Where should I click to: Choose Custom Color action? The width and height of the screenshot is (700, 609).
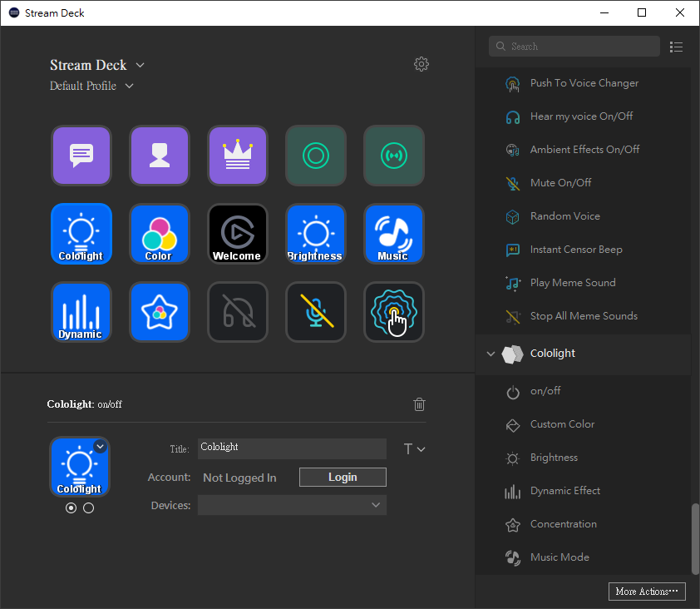[x=583, y=424]
